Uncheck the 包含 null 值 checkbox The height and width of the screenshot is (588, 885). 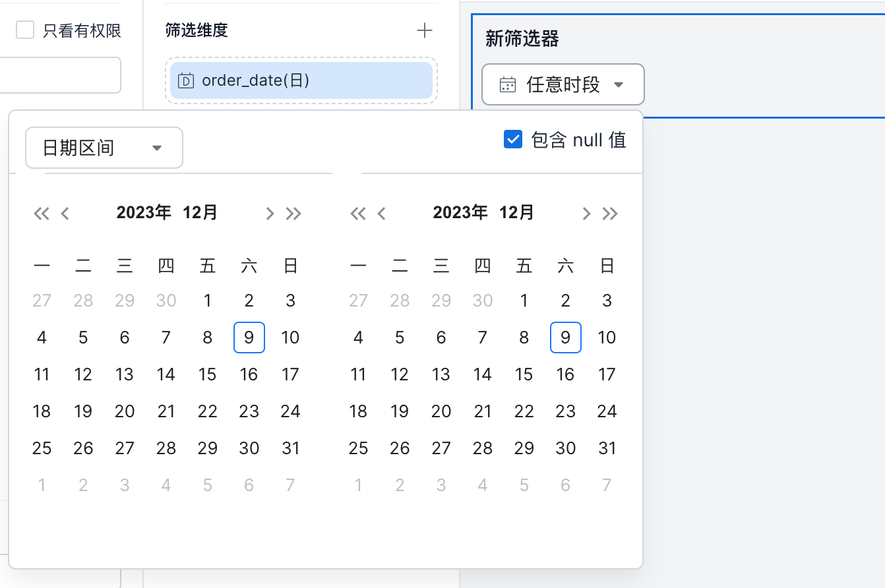pos(513,140)
